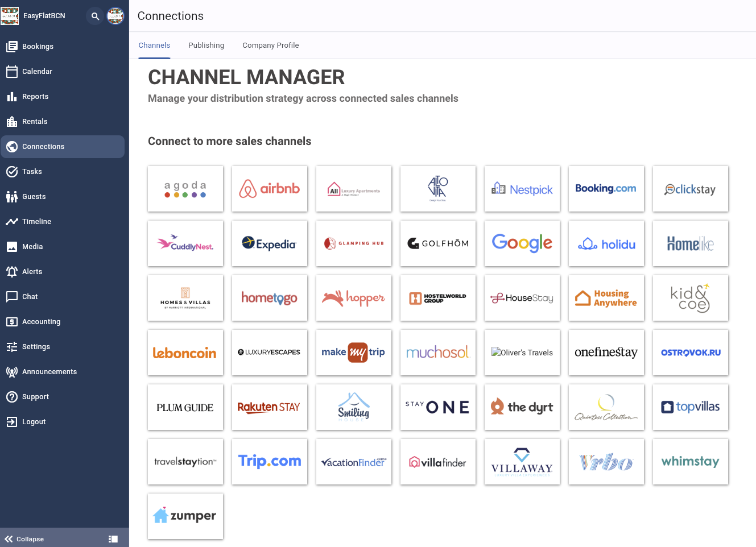
Task: Open the Oliver's Travels channel
Action: pos(522,353)
